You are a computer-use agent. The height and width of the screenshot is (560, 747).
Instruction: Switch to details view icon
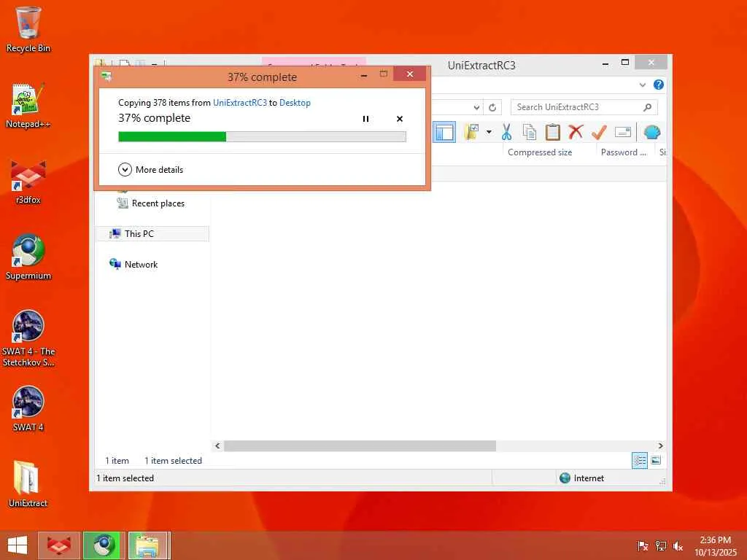pos(639,461)
